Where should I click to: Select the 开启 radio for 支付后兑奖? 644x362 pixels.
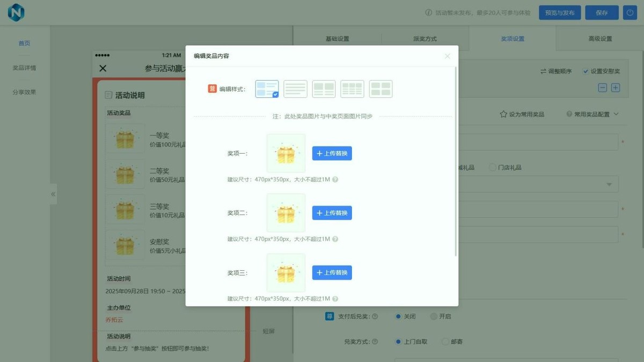click(433, 316)
